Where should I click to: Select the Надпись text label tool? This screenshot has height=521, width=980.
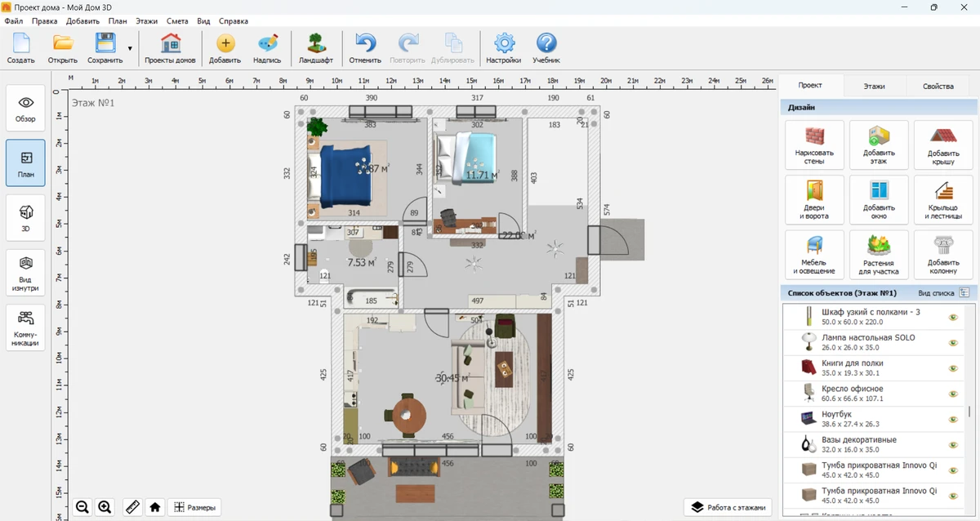[267, 48]
